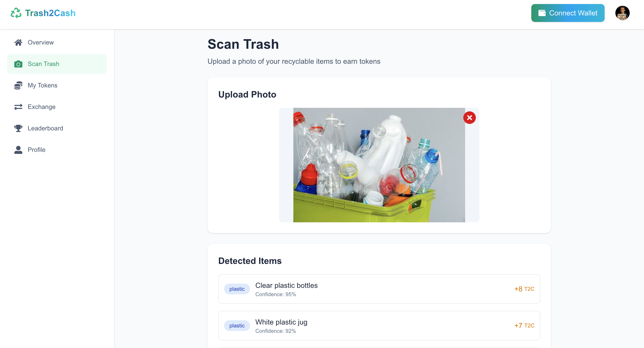644x348 pixels.
Task: Click the Trash2Cash brand name link
Action: tap(50, 13)
